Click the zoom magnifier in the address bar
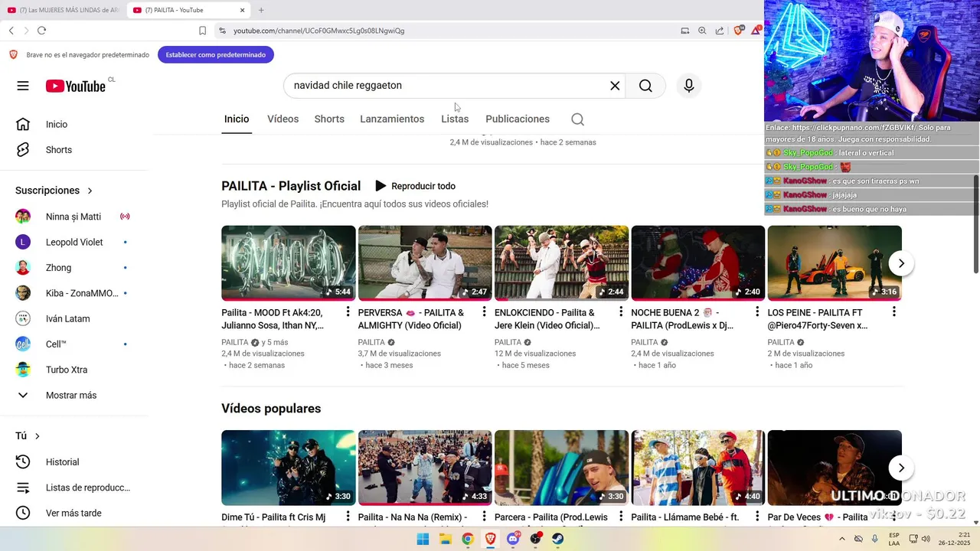The width and height of the screenshot is (980, 551). [702, 31]
